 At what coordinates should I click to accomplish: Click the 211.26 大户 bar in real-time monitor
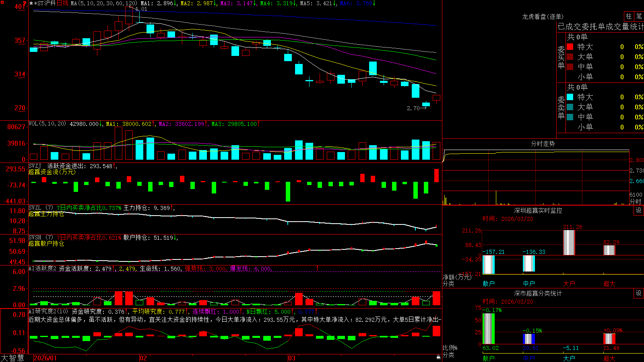569,242
